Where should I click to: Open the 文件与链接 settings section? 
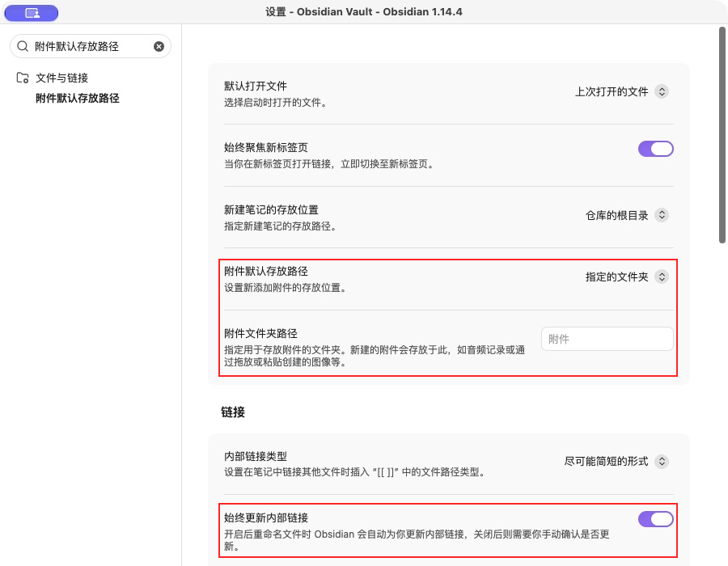(x=61, y=78)
